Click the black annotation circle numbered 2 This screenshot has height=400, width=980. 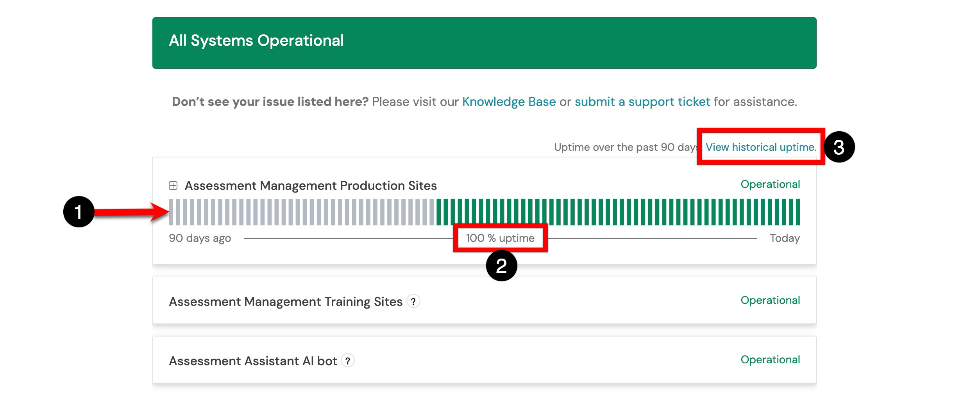click(501, 266)
